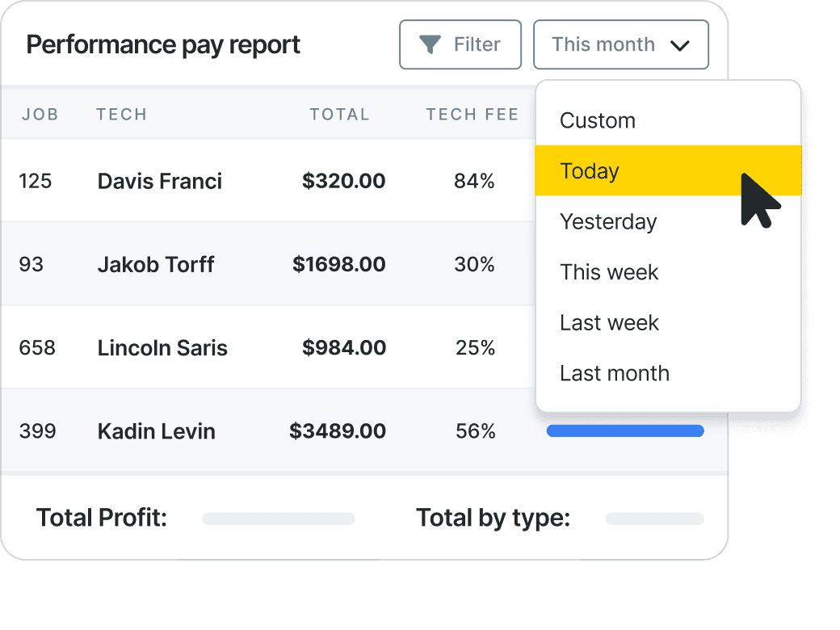Click the Total by type placeholder bar

[655, 519]
